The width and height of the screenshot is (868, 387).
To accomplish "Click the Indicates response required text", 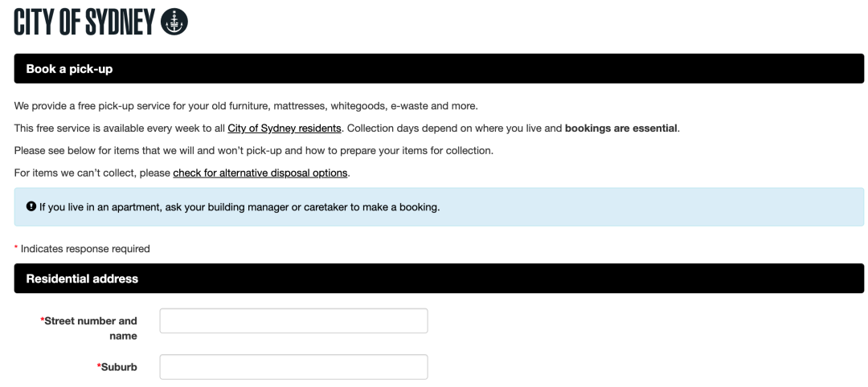I will point(85,249).
